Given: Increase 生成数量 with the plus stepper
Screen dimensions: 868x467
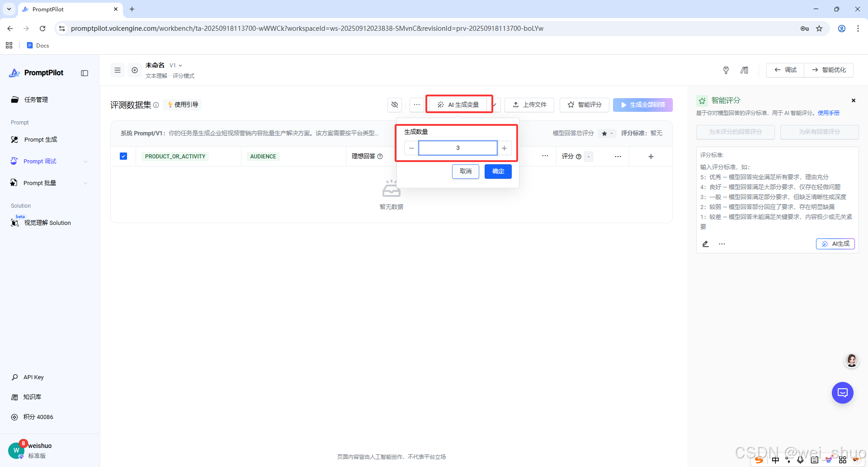Looking at the screenshot, I should coord(504,148).
